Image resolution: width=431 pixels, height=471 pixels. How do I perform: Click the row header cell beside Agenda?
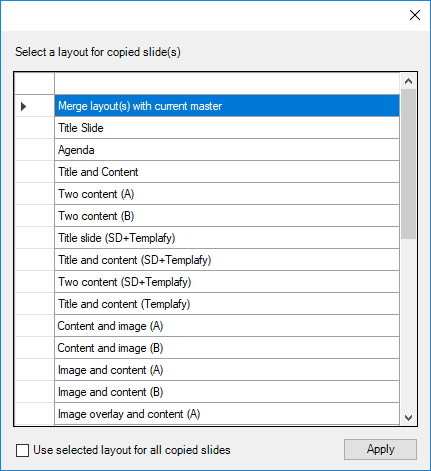[35, 150]
